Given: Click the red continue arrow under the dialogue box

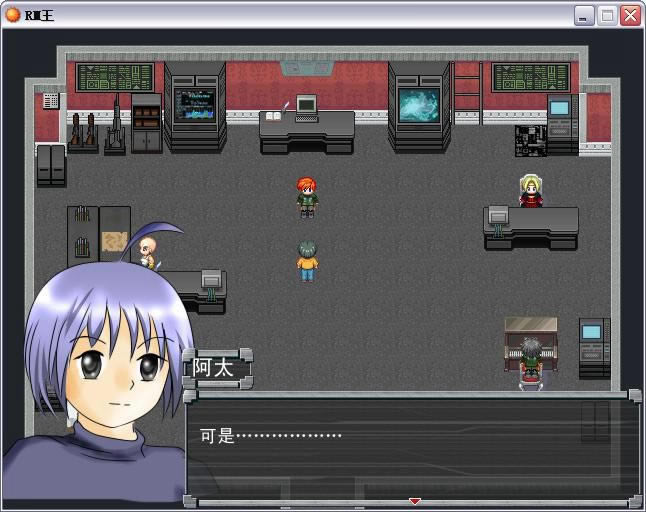Looking at the screenshot, I should point(415,500).
